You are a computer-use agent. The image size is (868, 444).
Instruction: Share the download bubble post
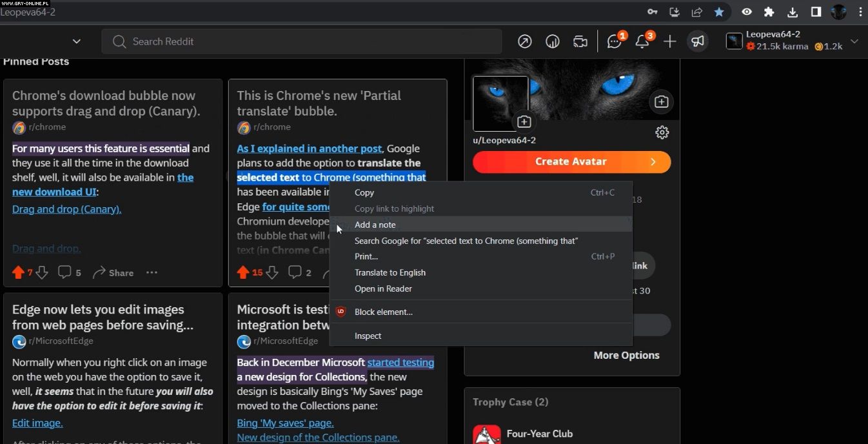point(113,272)
